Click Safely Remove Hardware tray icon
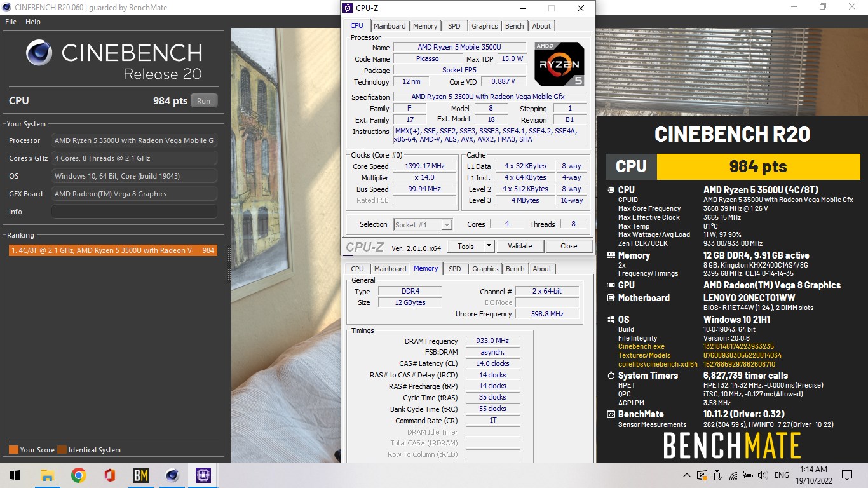The height and width of the screenshot is (488, 868). (717, 475)
